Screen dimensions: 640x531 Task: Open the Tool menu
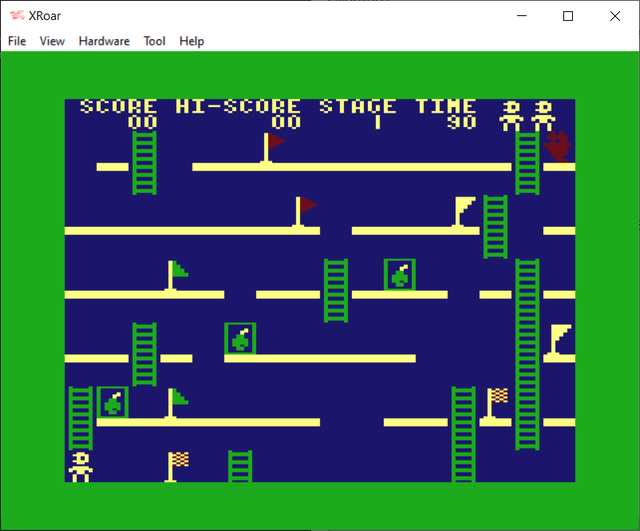point(154,41)
